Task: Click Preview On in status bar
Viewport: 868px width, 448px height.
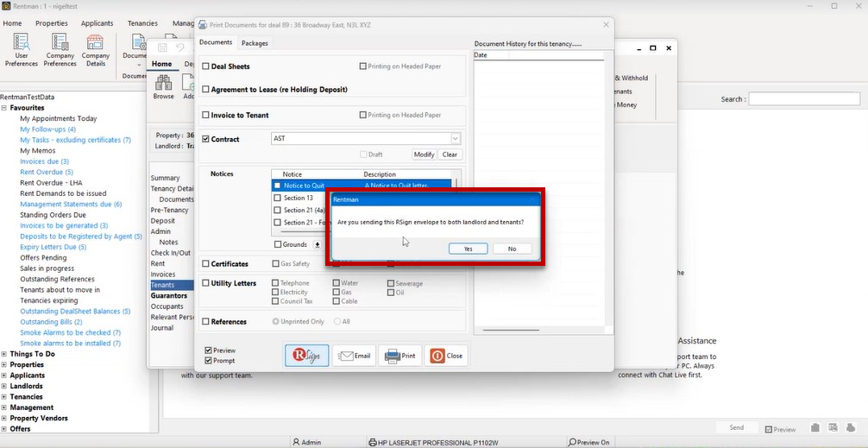Action: (x=588, y=443)
